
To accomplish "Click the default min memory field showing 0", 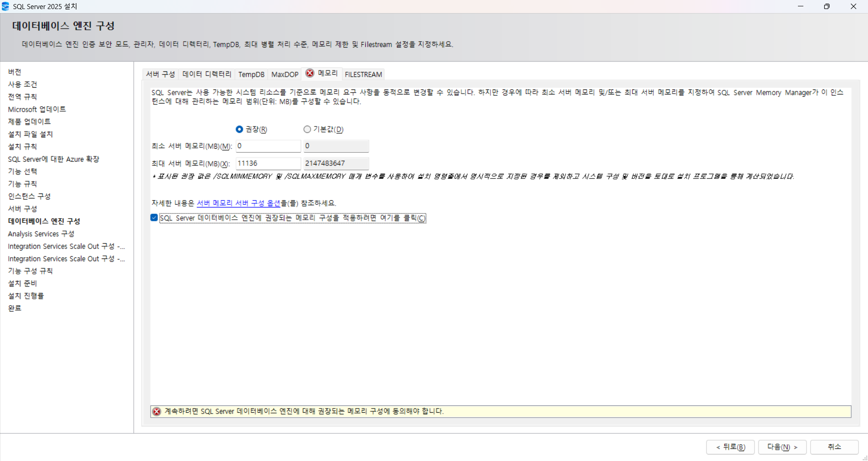I will pyautogui.click(x=336, y=146).
